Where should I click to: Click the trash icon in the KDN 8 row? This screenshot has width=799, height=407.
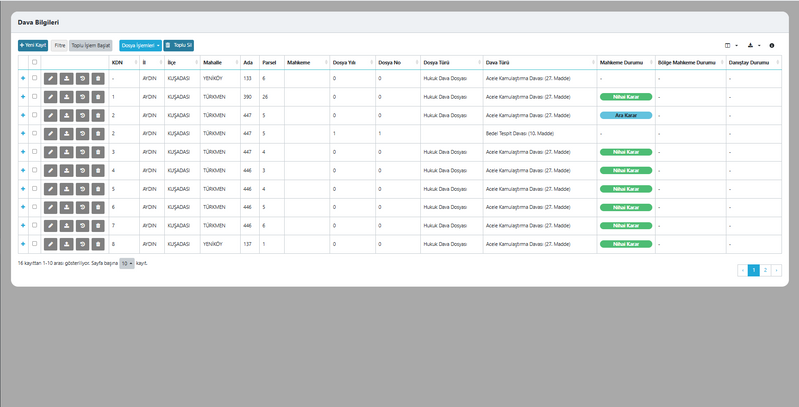click(97, 243)
